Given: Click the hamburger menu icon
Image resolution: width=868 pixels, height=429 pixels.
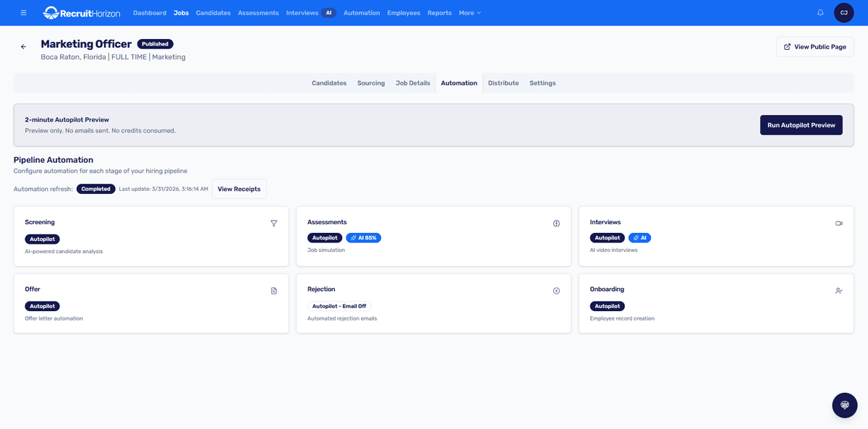Looking at the screenshot, I should pyautogui.click(x=23, y=12).
